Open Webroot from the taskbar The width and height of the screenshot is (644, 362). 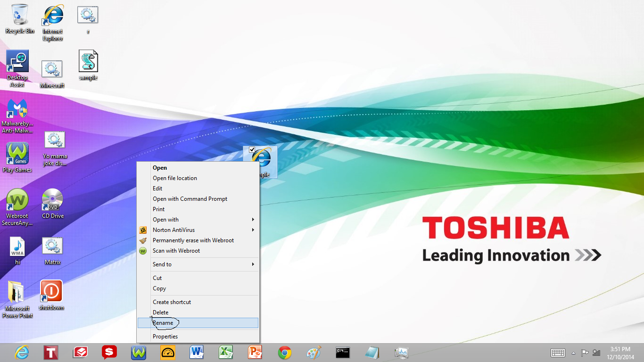coord(139,353)
